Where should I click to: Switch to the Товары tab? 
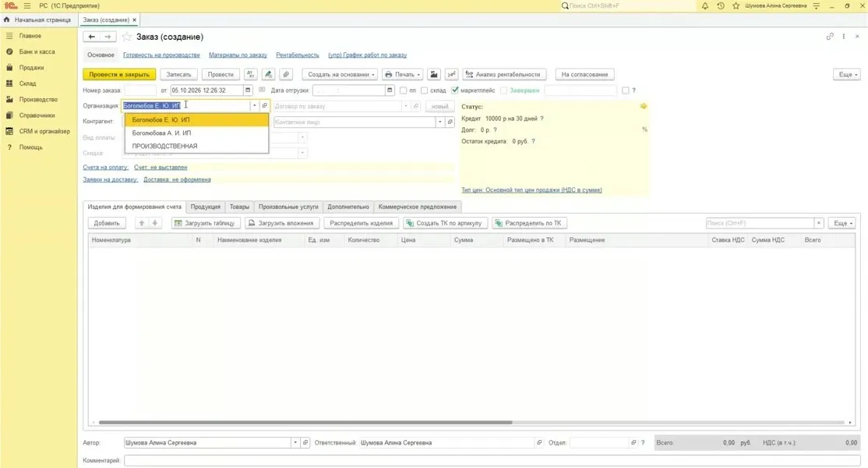[240, 207]
